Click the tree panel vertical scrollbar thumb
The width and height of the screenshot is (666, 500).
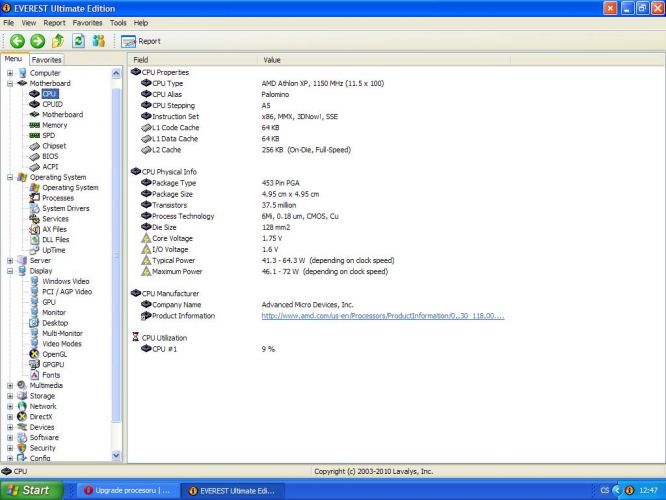point(116,255)
